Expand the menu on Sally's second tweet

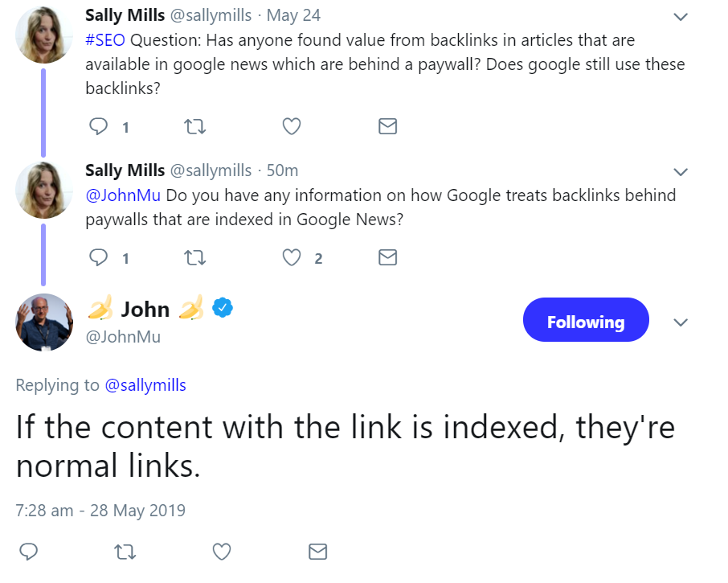click(x=681, y=171)
